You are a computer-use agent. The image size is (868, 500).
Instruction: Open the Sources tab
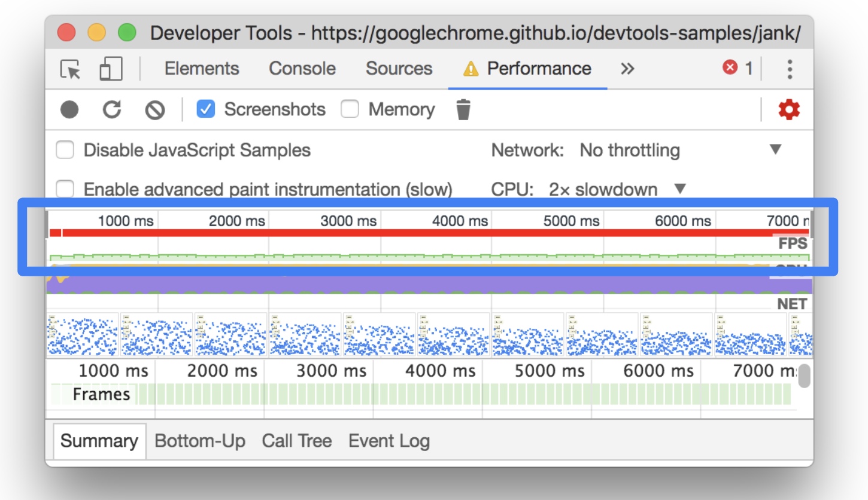click(x=399, y=68)
